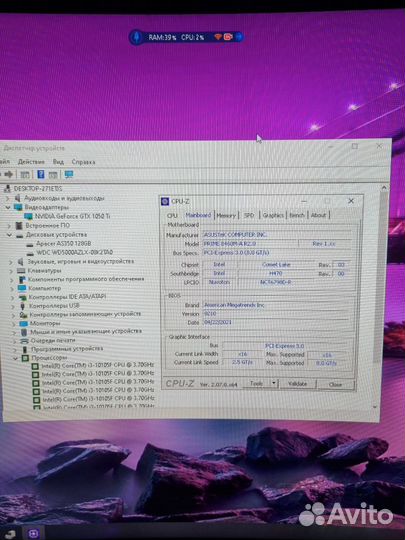Open the CPU-Z Tools dropdown arrow
The width and height of the screenshot is (405, 540).
point(274,383)
